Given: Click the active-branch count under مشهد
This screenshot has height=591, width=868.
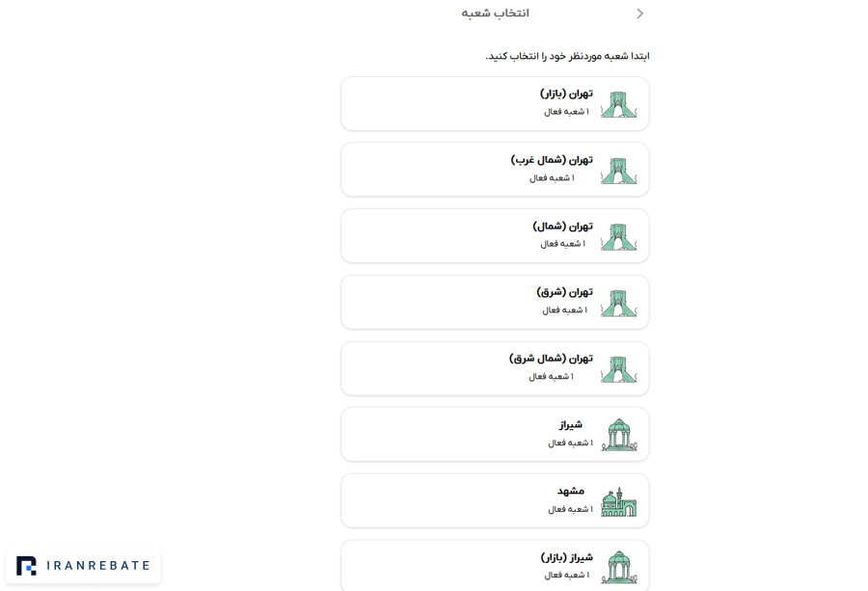Looking at the screenshot, I should (x=570, y=509).
